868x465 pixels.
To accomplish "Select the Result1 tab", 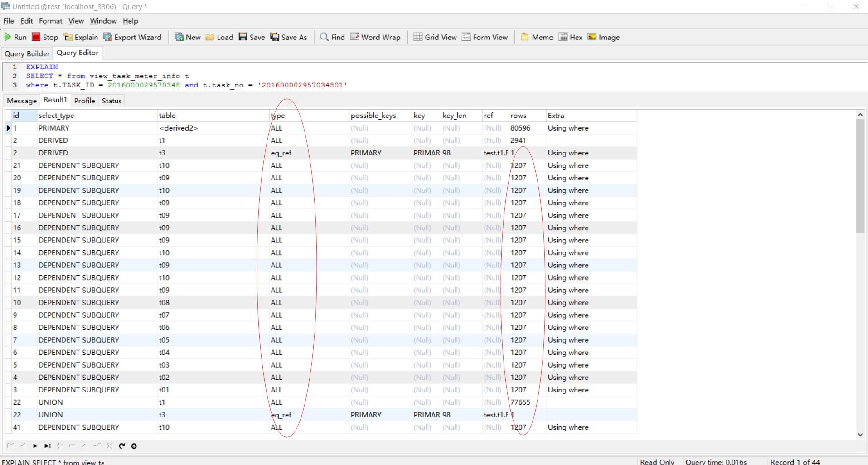I will tap(55, 100).
